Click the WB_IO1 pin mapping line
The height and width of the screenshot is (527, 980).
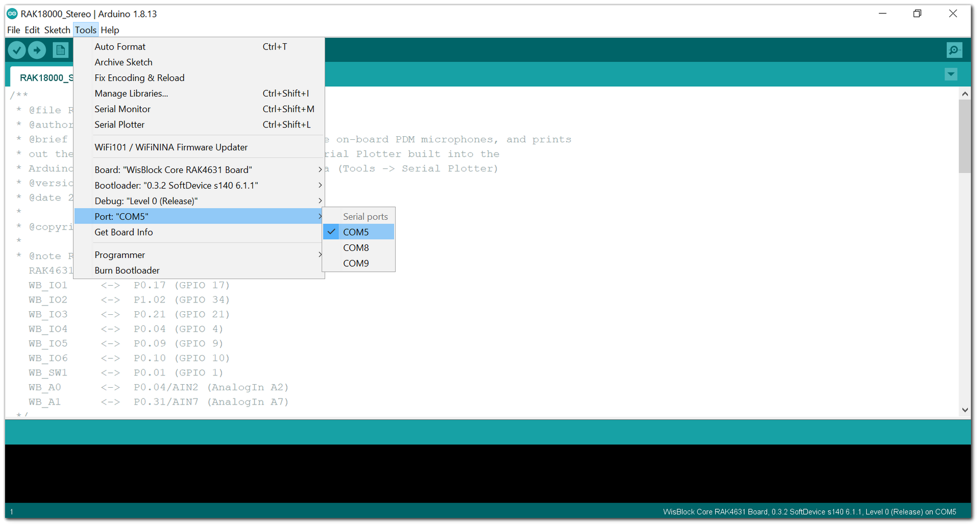(x=129, y=285)
